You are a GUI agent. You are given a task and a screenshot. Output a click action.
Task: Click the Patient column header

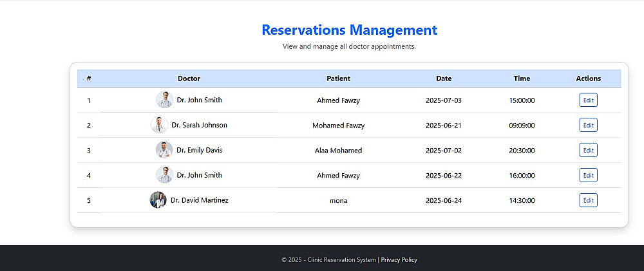coord(339,79)
